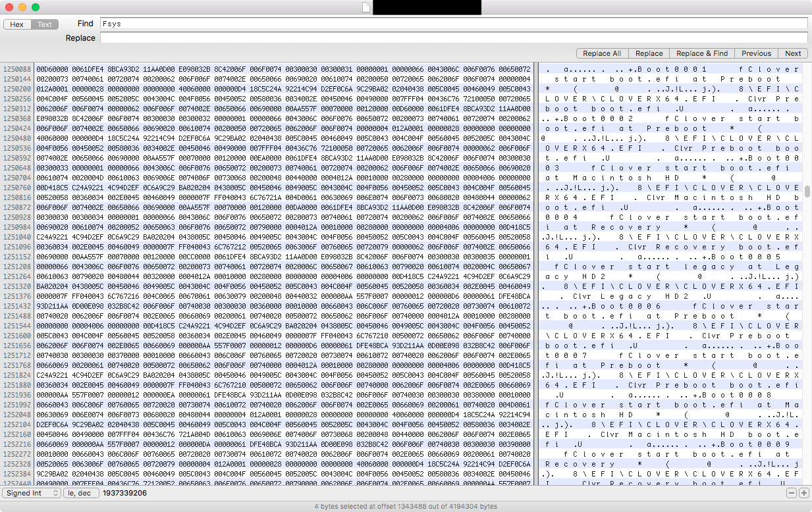This screenshot has height=512, width=812.
Task: Click line offset 1251656
Action: pos(16,346)
